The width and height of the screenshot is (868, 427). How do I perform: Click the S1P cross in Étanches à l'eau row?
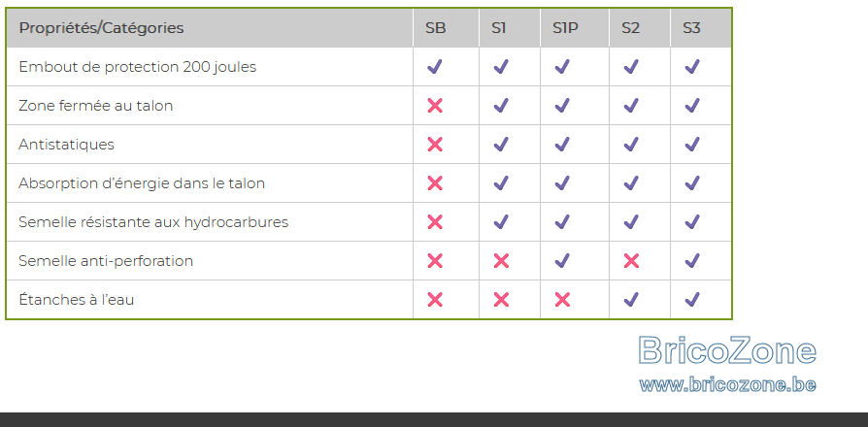(562, 300)
